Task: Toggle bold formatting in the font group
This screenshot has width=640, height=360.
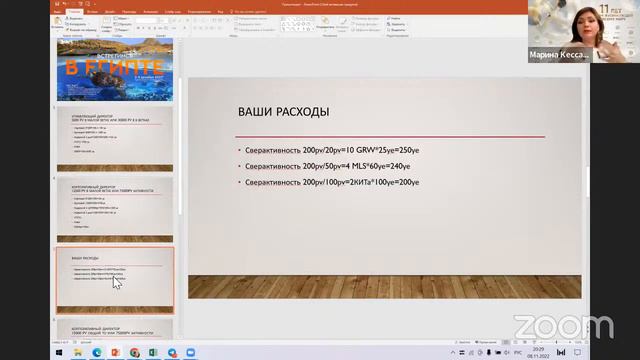Action: 138,28
